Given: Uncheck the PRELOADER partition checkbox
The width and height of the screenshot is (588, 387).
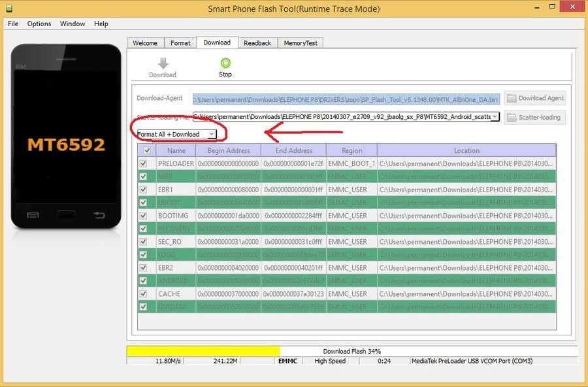Looking at the screenshot, I should 143,163.
